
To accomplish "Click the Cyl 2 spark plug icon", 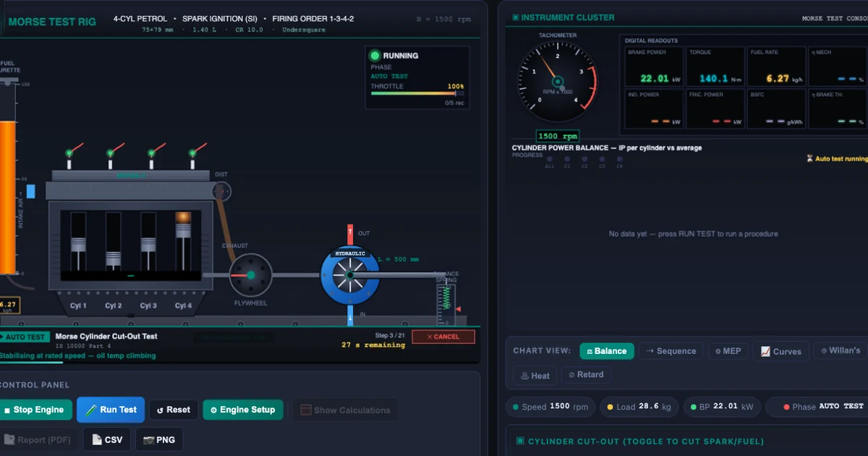I will (111, 155).
